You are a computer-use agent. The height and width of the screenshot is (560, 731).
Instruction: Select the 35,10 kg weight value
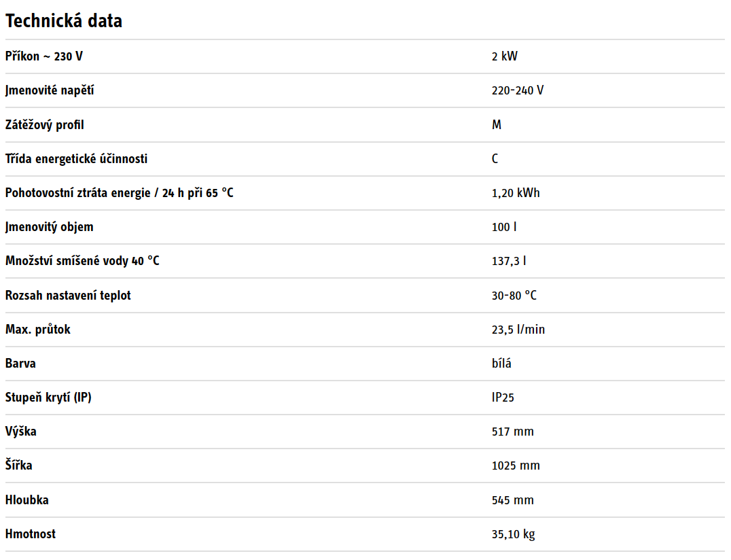[513, 534]
